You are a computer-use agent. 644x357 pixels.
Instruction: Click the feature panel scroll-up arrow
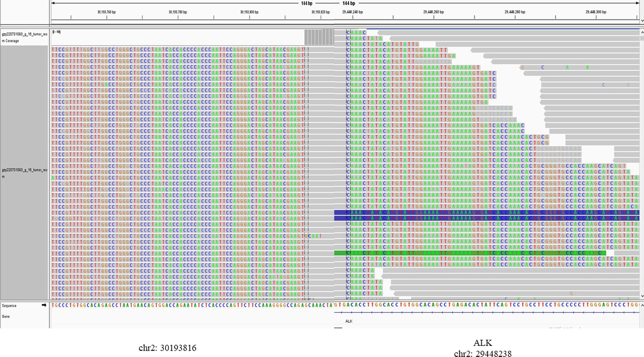[x=642, y=305]
